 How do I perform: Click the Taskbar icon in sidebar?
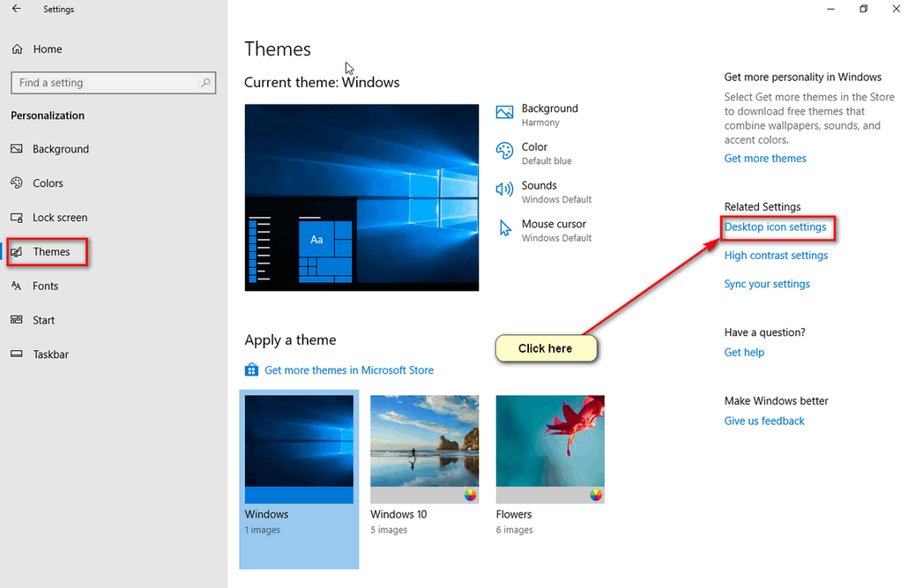pos(17,354)
